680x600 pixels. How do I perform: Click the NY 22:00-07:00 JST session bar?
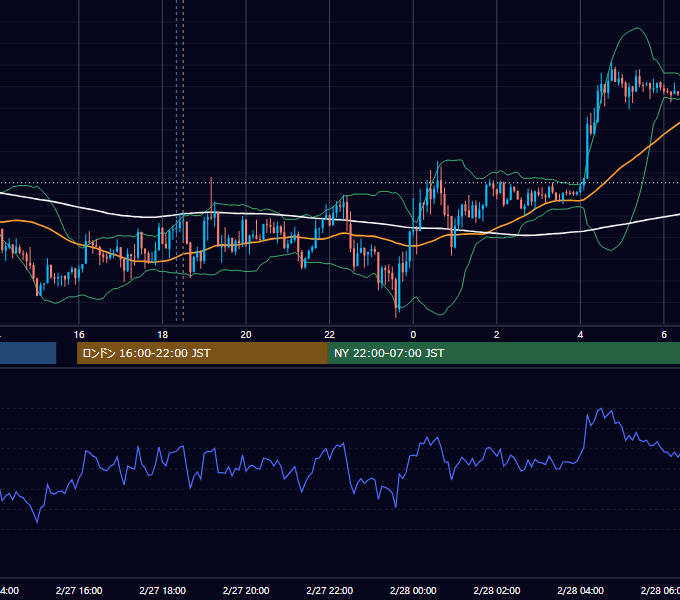tap(503, 353)
